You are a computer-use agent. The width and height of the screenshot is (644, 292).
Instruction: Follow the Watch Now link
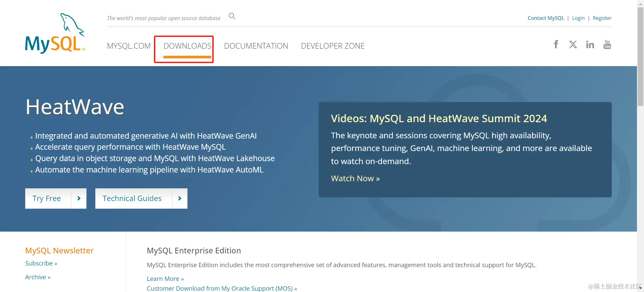(x=355, y=179)
